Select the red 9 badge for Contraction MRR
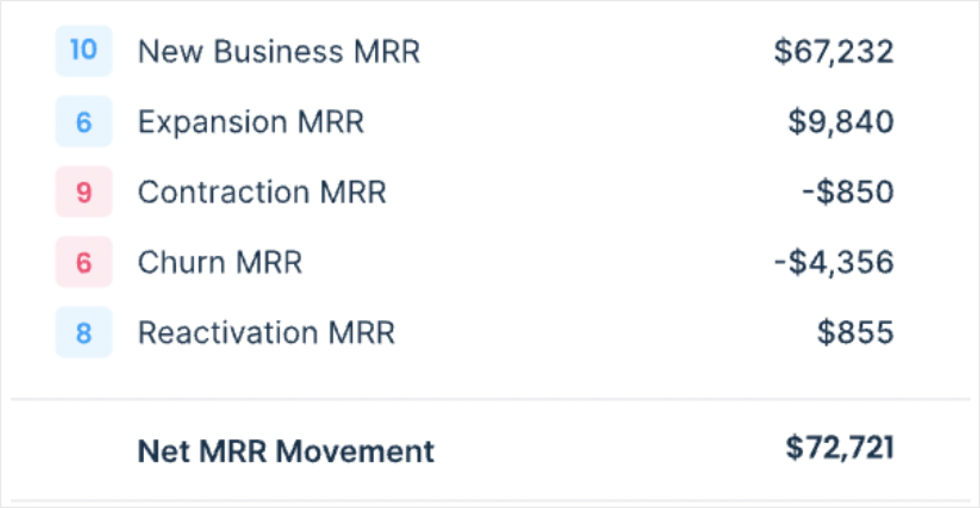The image size is (980, 508). (x=84, y=192)
